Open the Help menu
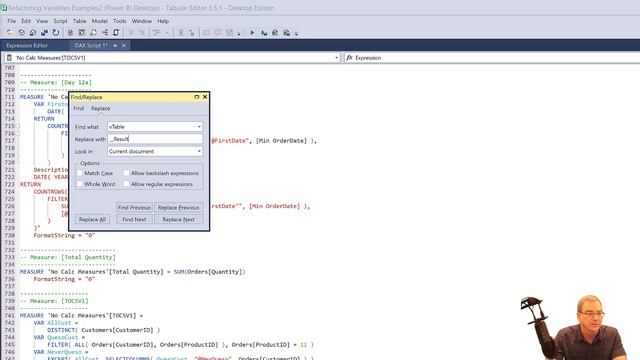Screen dimensions: 640x360 pyautogui.click(x=163, y=21)
